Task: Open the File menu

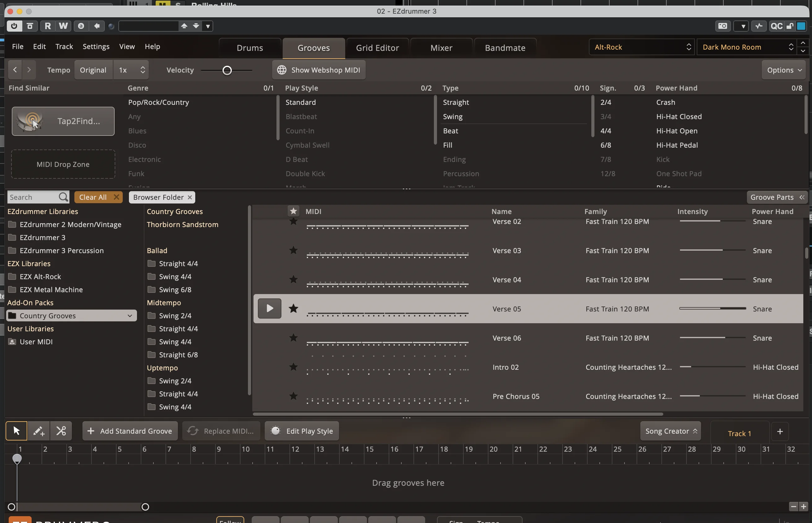Action: (x=18, y=47)
